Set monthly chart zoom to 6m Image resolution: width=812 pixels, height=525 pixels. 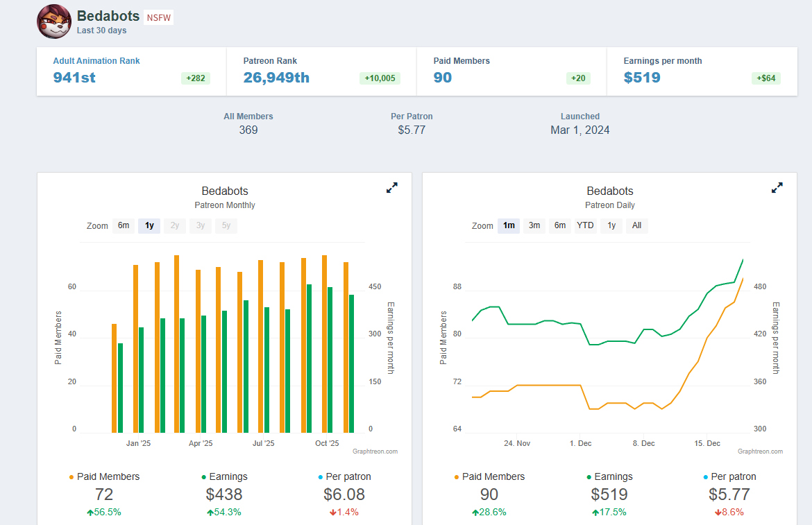pos(124,225)
